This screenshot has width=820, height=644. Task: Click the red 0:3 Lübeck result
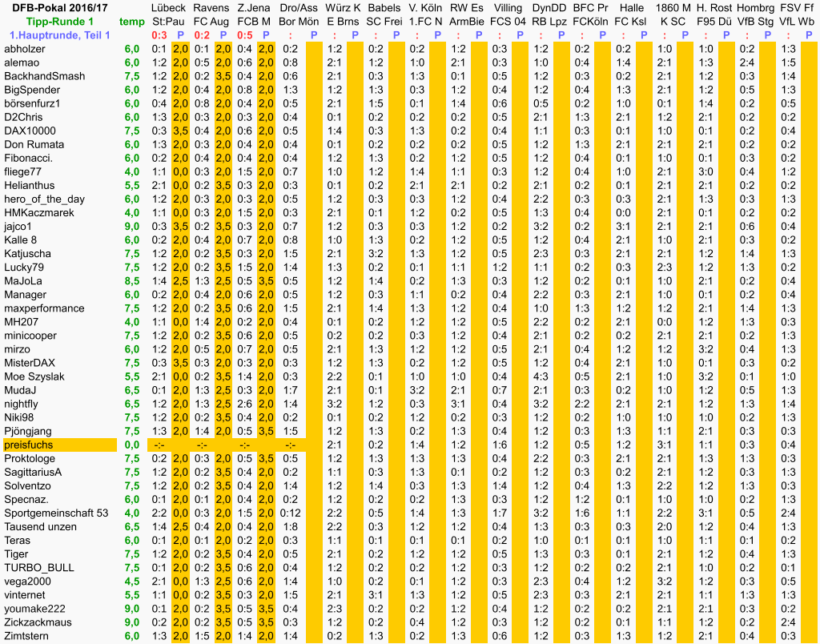(159, 35)
